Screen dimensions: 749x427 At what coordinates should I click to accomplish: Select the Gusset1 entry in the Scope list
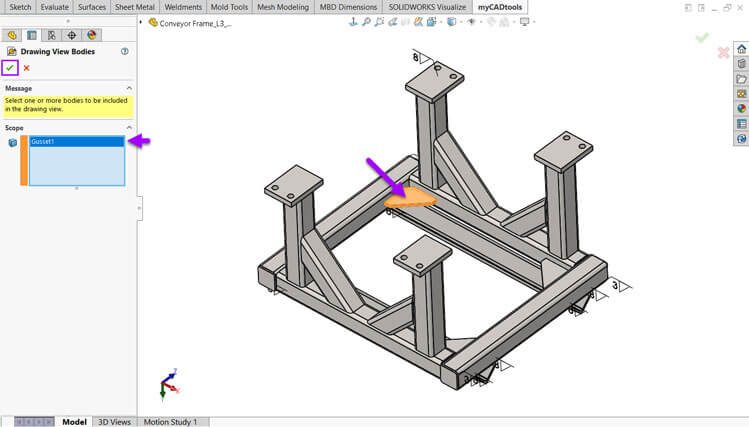[77, 141]
